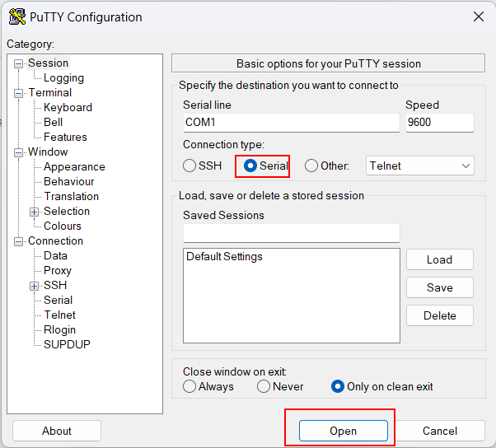Select the SSH connection type radio

[190, 166]
